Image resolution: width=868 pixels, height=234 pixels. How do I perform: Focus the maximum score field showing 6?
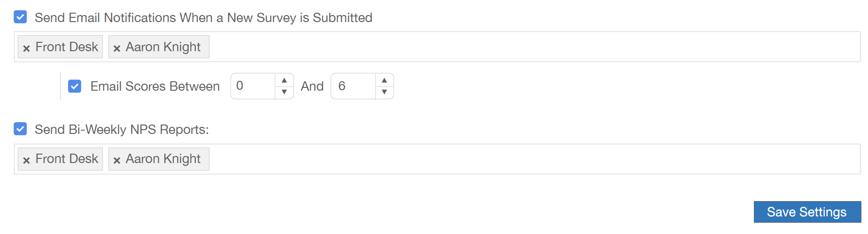pos(353,86)
